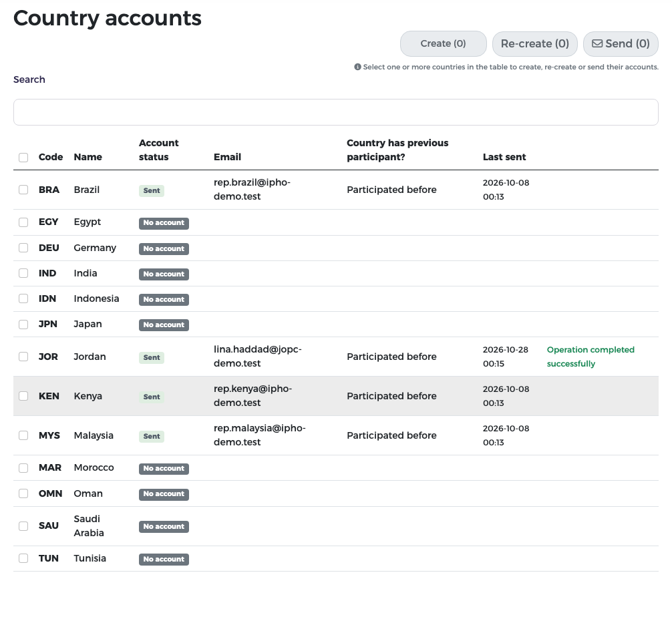Click the Country accounts page heading
The image size is (672, 623).
(x=108, y=19)
